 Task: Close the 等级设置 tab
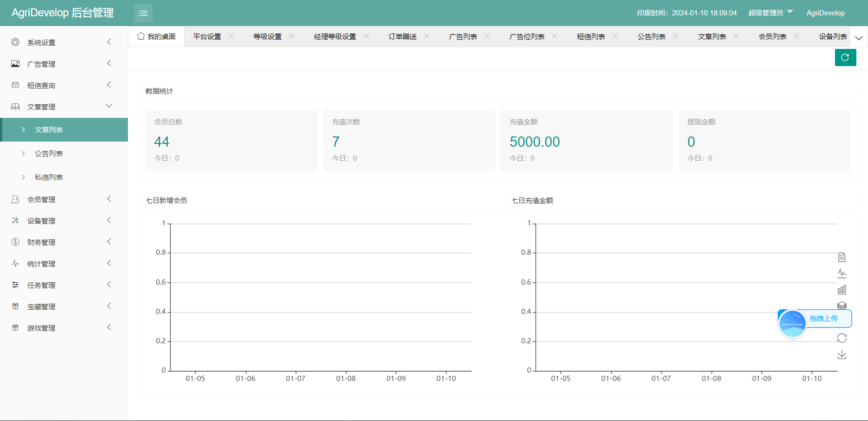pos(292,36)
